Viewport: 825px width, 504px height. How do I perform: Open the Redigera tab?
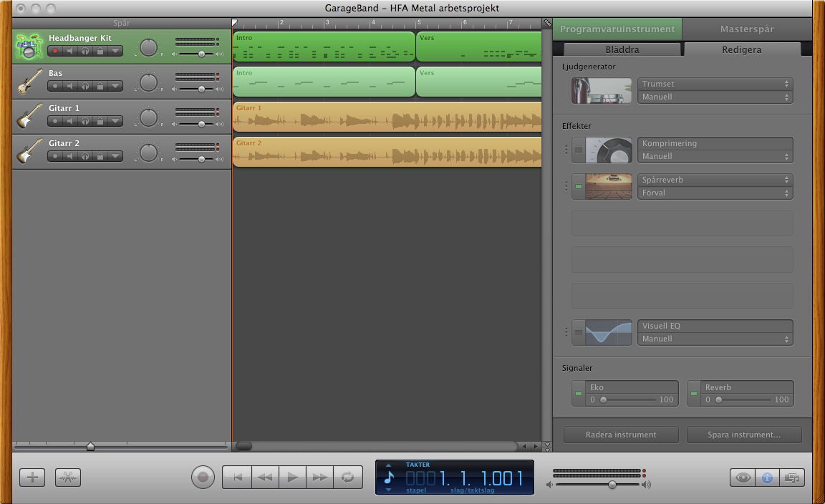click(x=741, y=49)
